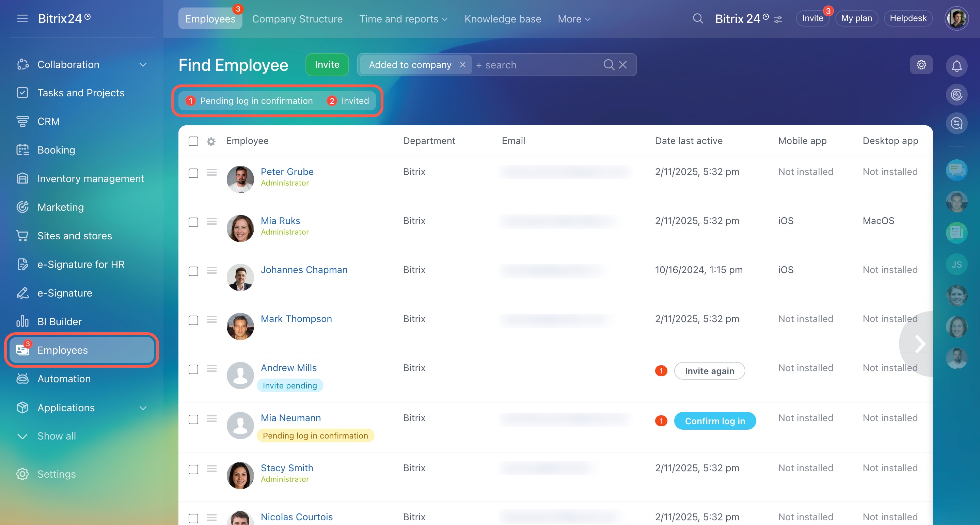This screenshot has height=525, width=980.
Task: Open the notifications bell icon
Action: click(x=957, y=66)
